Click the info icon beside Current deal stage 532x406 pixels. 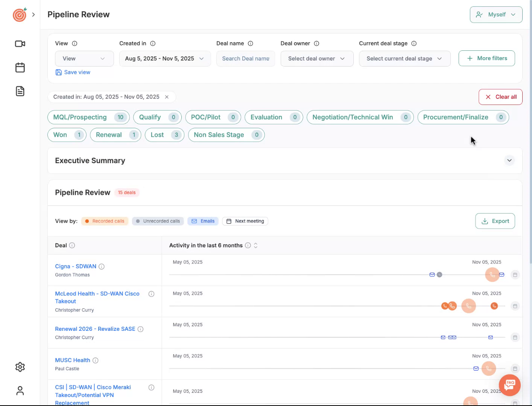click(x=414, y=44)
